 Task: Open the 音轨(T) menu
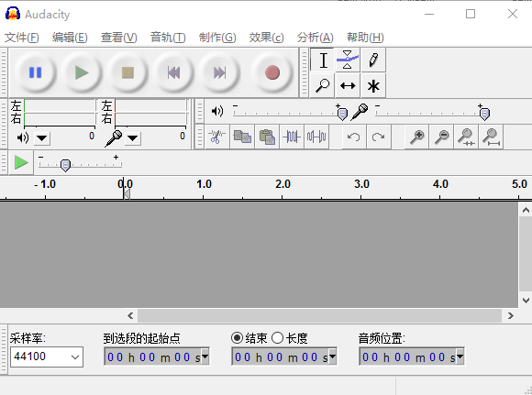pyautogui.click(x=168, y=38)
